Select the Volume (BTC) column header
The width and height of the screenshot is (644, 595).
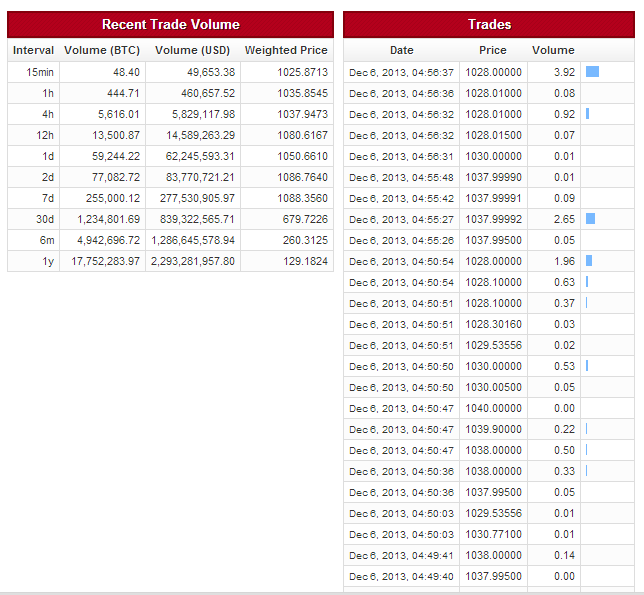tap(102, 50)
